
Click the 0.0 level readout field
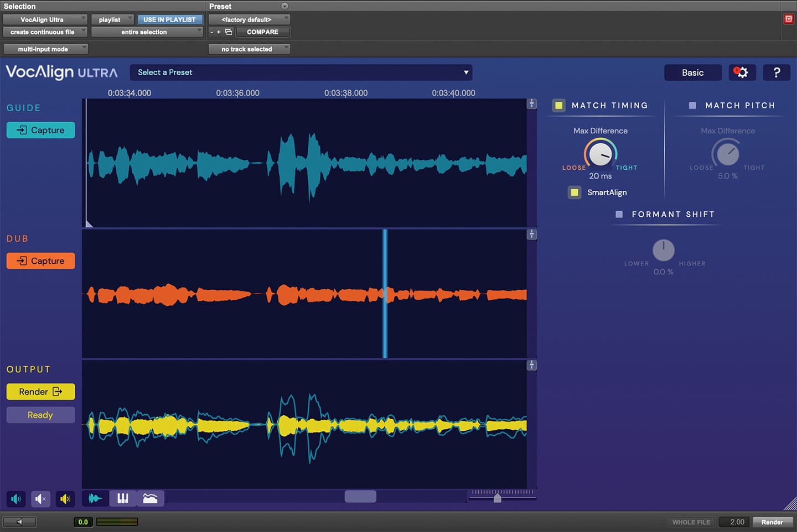tap(83, 522)
